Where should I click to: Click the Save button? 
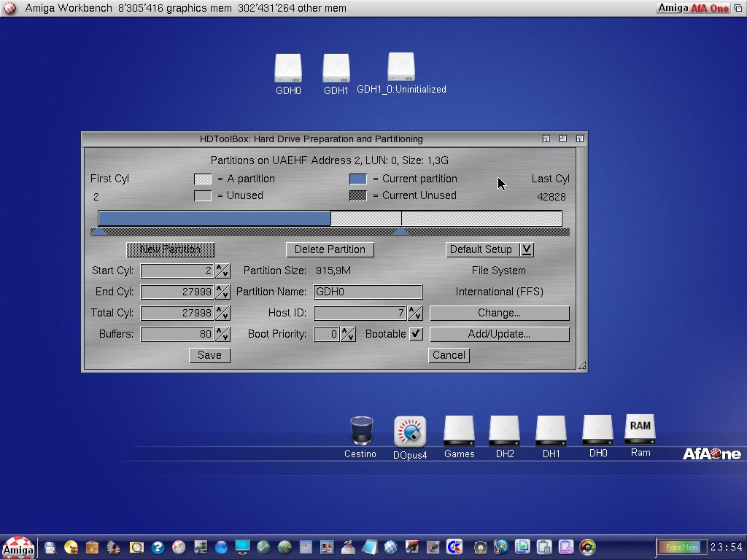pos(209,355)
